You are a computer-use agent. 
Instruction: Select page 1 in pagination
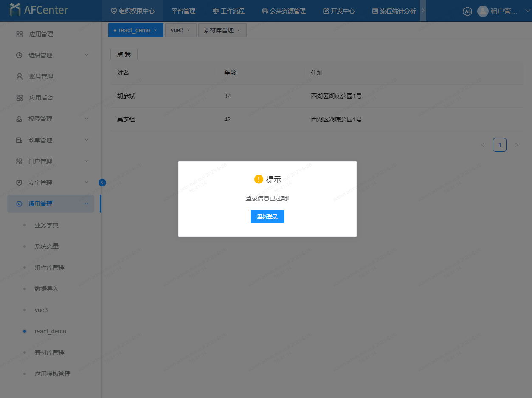(x=499, y=145)
